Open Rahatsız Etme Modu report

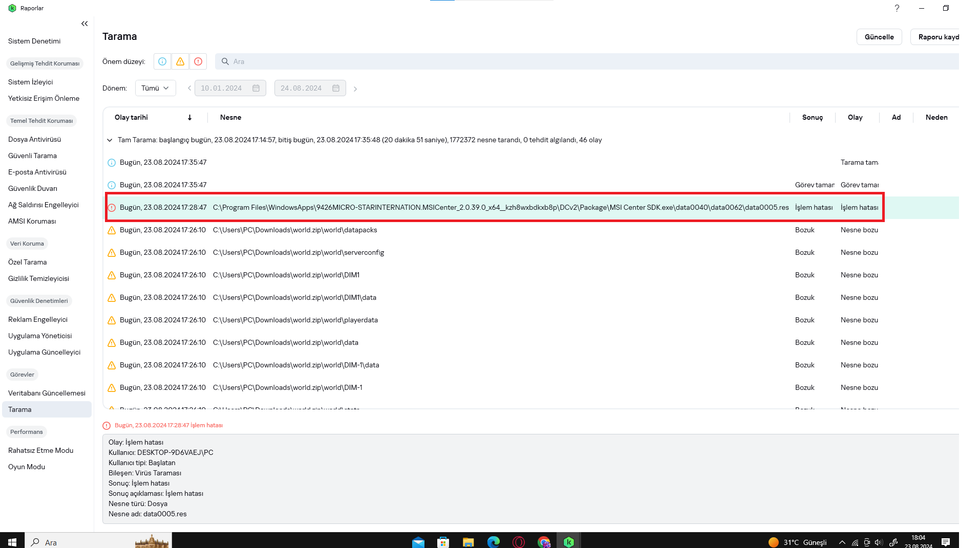41,450
